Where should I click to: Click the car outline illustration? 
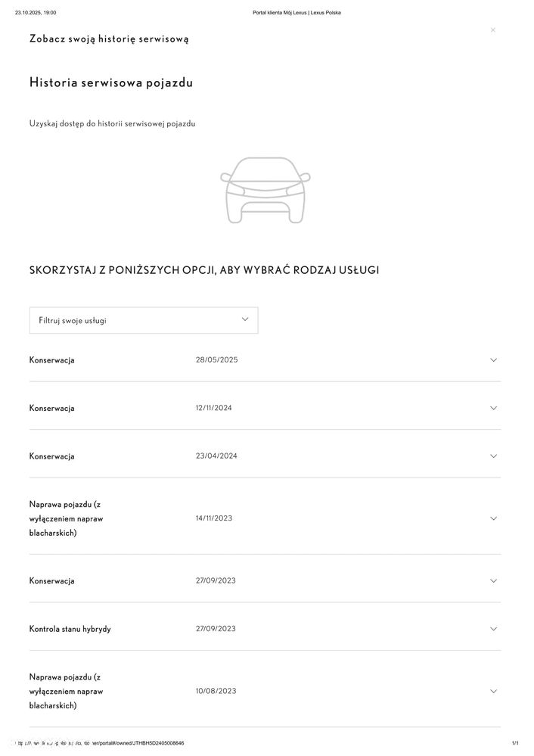coord(265,190)
